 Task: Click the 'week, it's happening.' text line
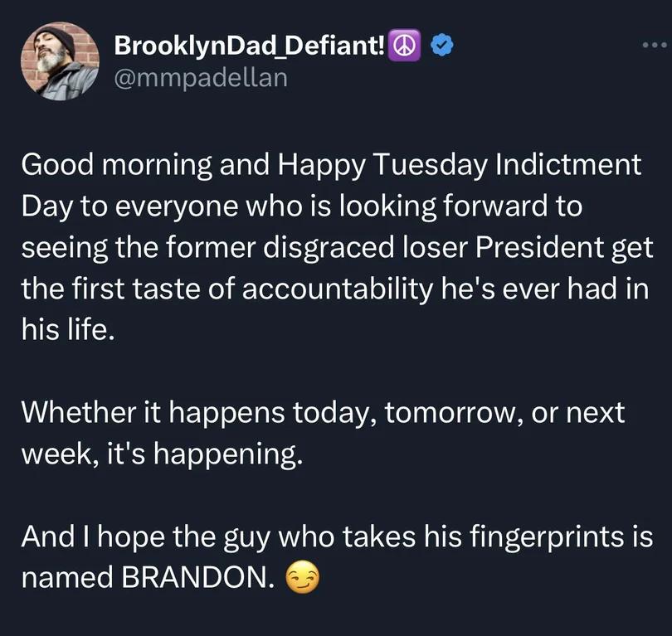tap(162, 454)
